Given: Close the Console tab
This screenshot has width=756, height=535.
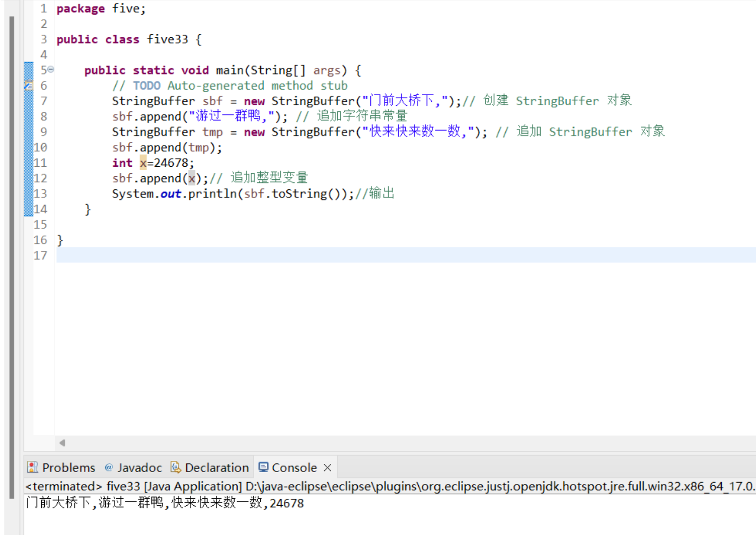Looking at the screenshot, I should [x=328, y=467].
